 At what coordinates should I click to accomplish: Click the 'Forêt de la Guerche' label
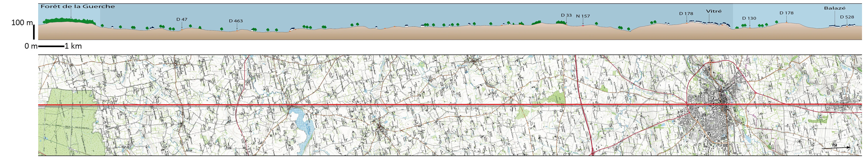tap(78, 6)
